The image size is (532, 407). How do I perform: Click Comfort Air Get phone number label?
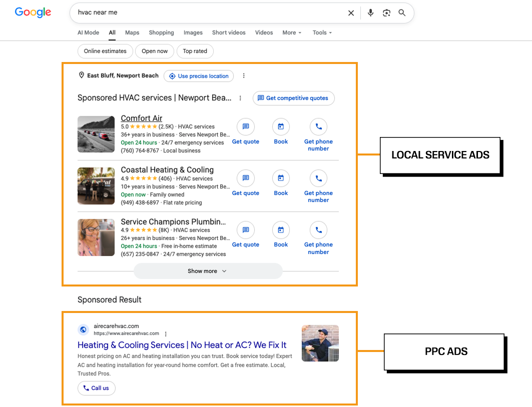[x=318, y=145]
